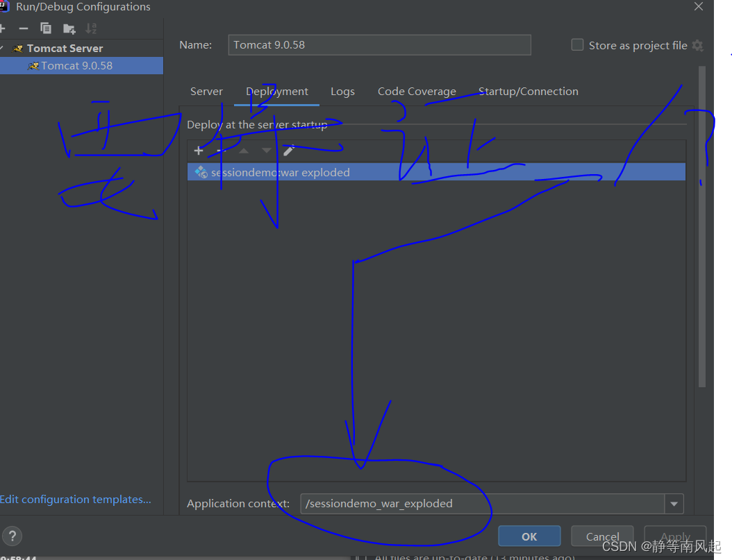Select the Deployment tab
The height and width of the screenshot is (560, 732).
(277, 92)
